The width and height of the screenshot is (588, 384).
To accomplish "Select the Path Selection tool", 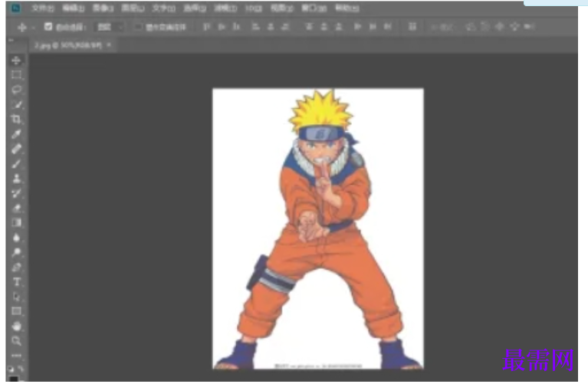I will (x=16, y=297).
